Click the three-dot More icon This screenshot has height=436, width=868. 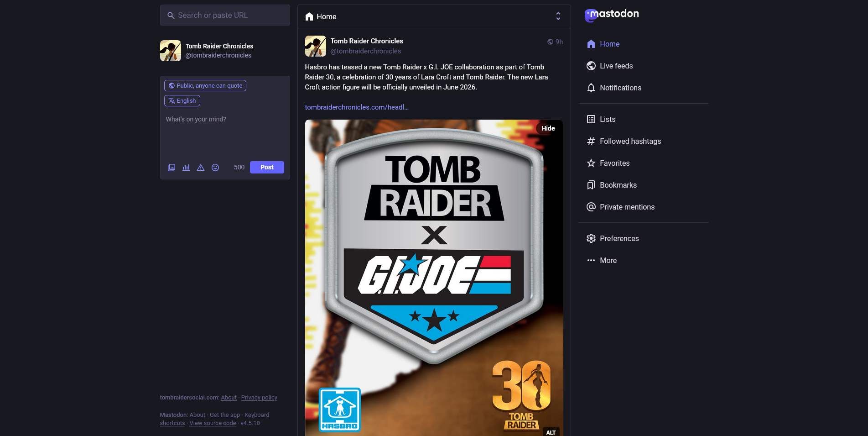click(591, 260)
